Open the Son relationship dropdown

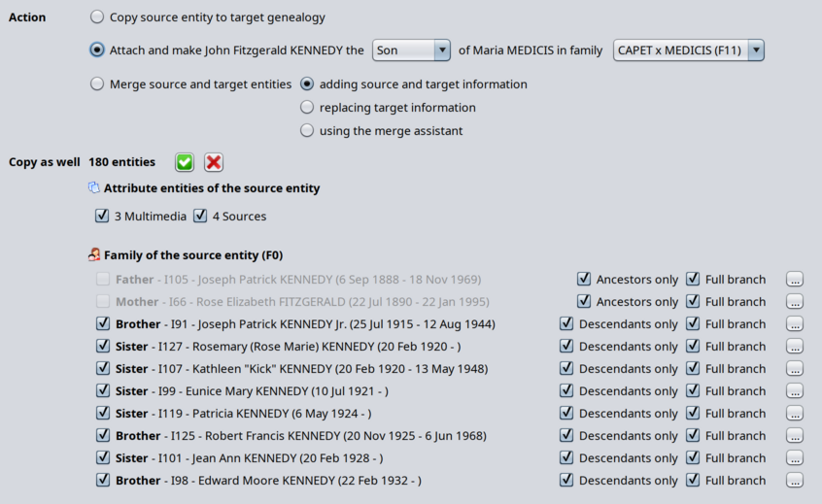tap(411, 50)
